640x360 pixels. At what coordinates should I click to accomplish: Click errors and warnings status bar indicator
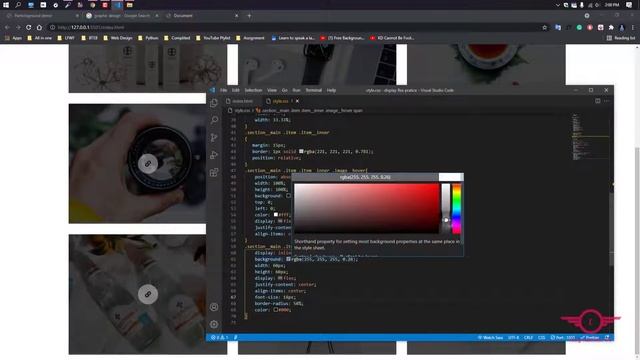pyautogui.click(x=219, y=338)
